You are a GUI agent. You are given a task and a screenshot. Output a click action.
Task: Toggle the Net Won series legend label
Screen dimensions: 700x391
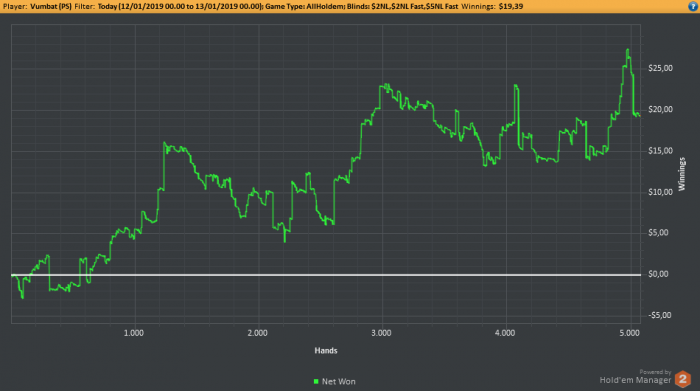(339, 382)
